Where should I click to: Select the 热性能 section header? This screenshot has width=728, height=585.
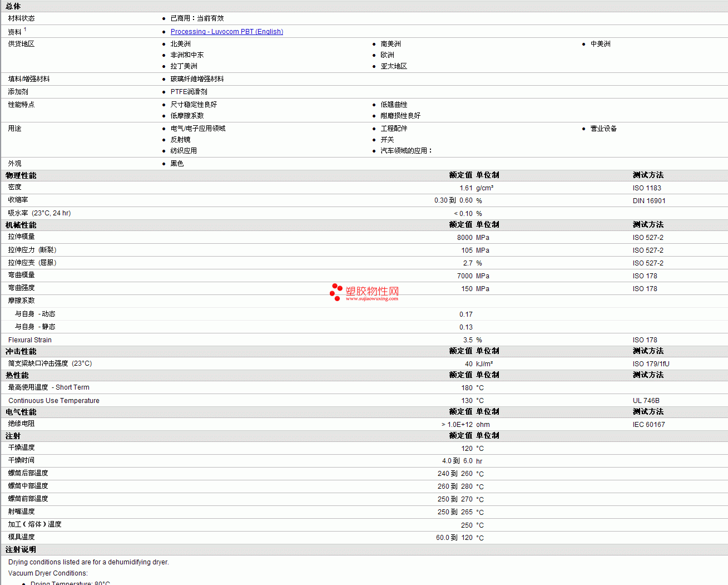(x=17, y=375)
